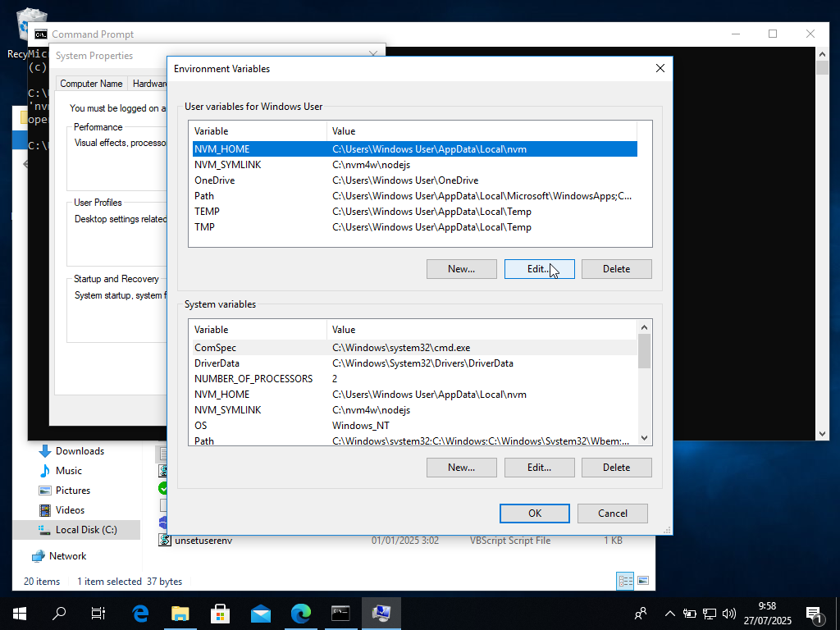Screen dimensions: 840x630
Task: Open the Mail app taskbar icon
Action: click(x=261, y=613)
